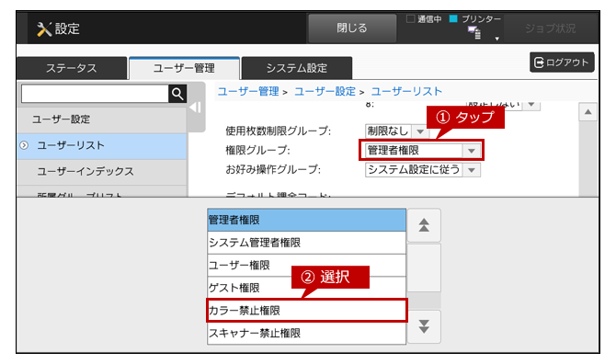Viewport: 616px width, 364px height.
Task: Select スキャナー禁止権限 in the list
Action: tap(306, 334)
